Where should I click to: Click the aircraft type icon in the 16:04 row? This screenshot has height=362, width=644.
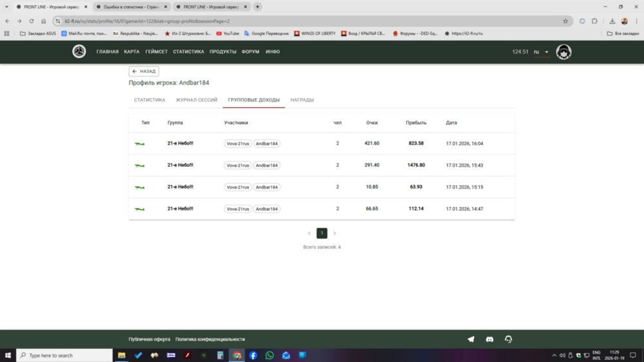tap(140, 144)
